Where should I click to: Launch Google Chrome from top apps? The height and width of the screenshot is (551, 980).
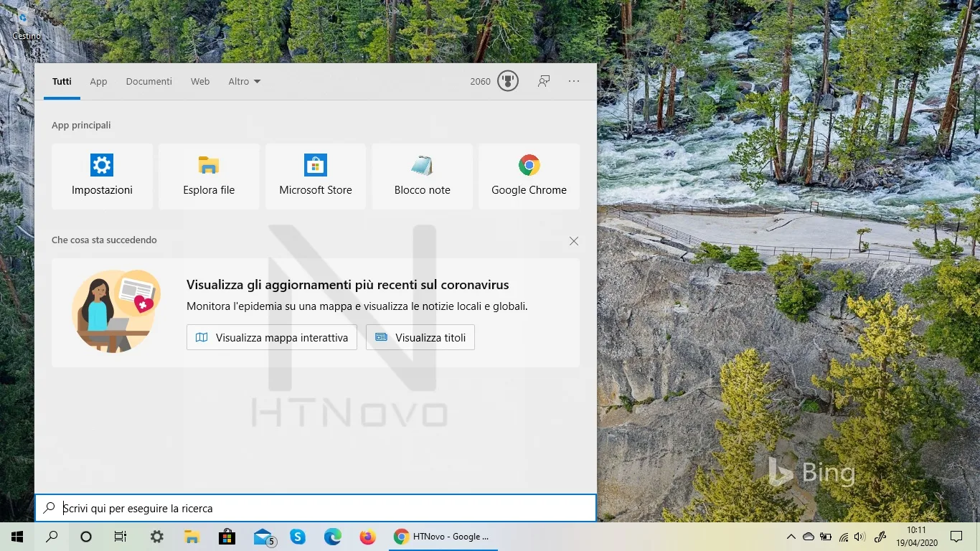tap(529, 176)
